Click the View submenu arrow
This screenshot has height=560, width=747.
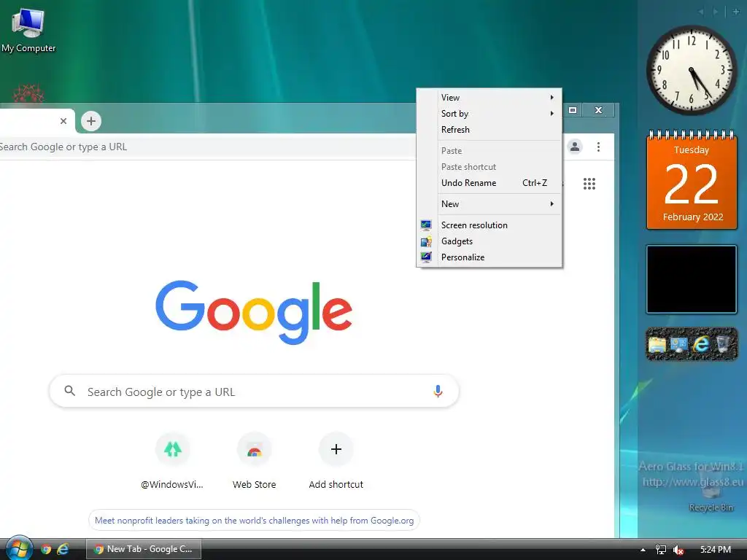click(x=552, y=98)
